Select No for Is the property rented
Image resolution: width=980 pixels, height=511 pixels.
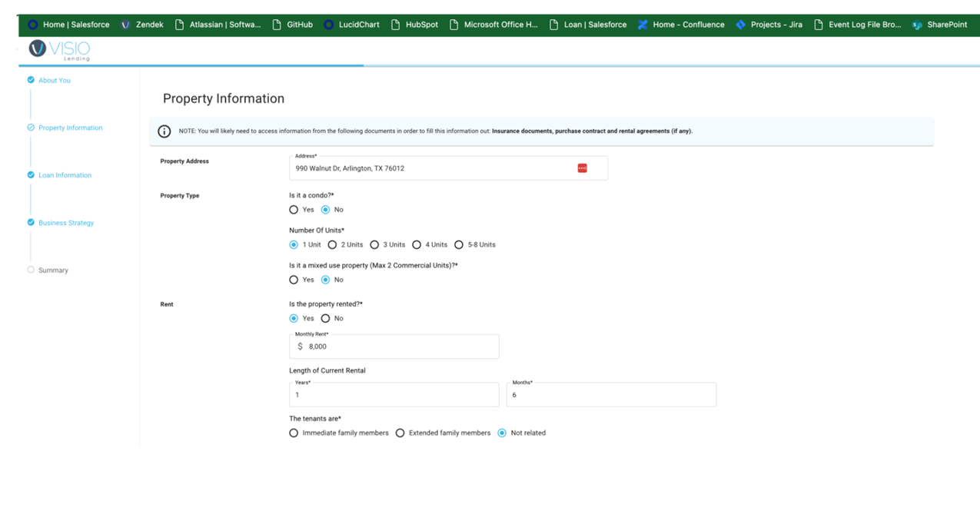(x=325, y=318)
